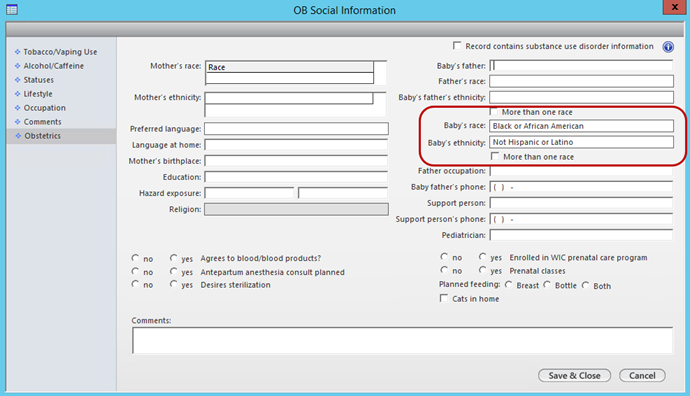The width and height of the screenshot is (690, 396).
Task: Click the diamond icon beside Lifestyle
Action: click(x=18, y=94)
